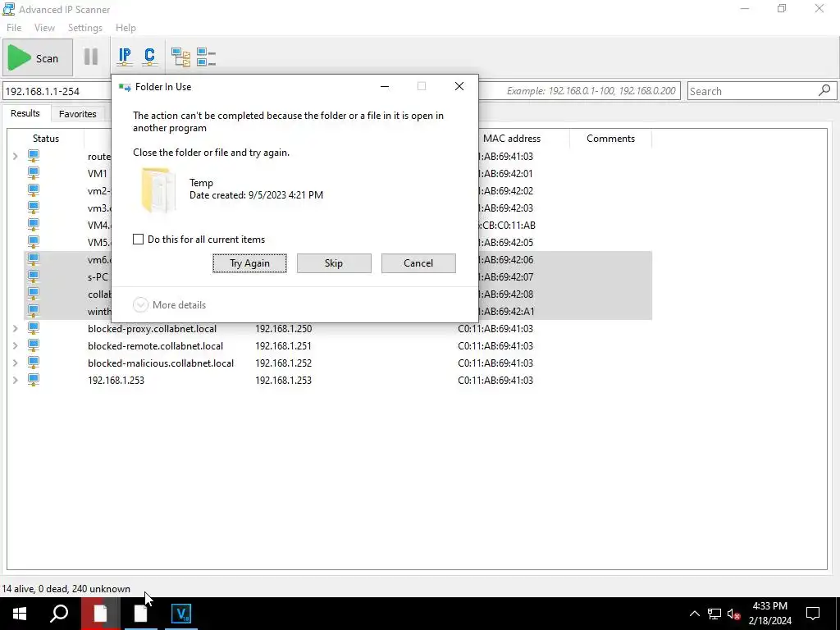
Task: Click the computer icon of the vm3 row
Action: click(x=33, y=208)
